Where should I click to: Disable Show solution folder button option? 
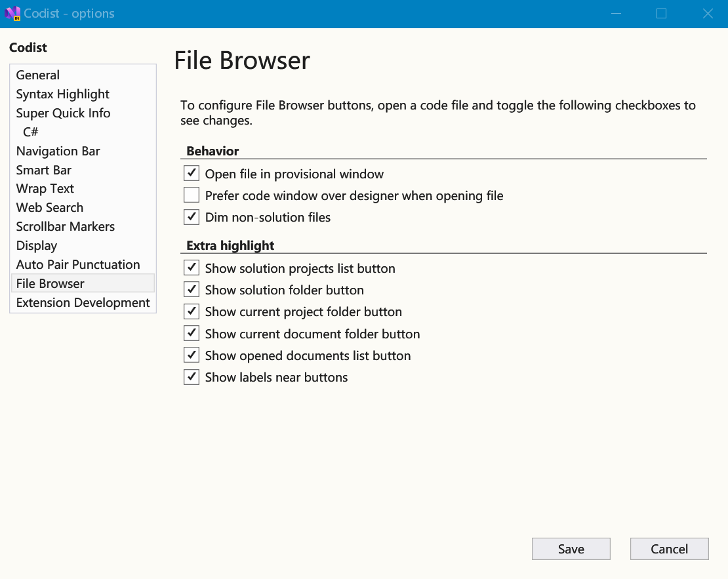click(192, 289)
